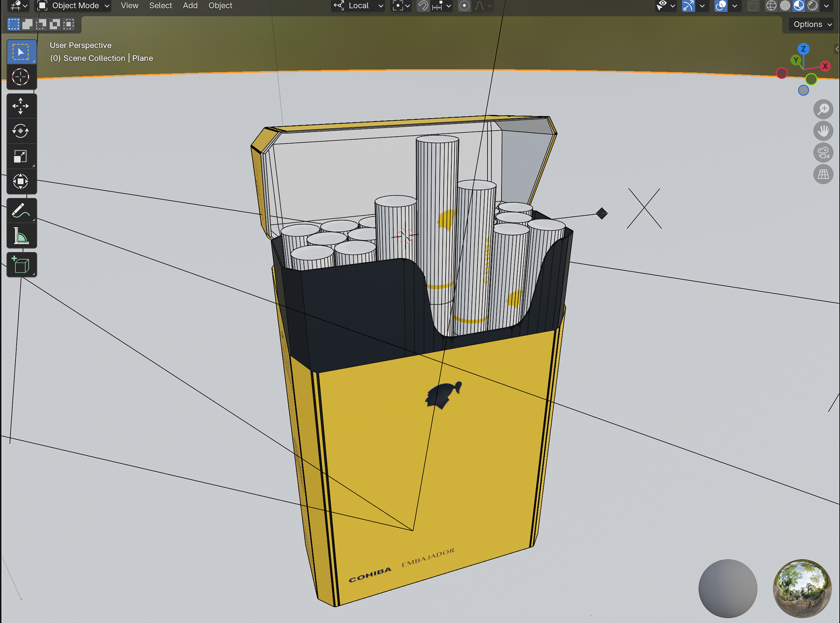This screenshot has height=623, width=840.
Task: Click the Indian head logo on box
Action: coord(444,395)
